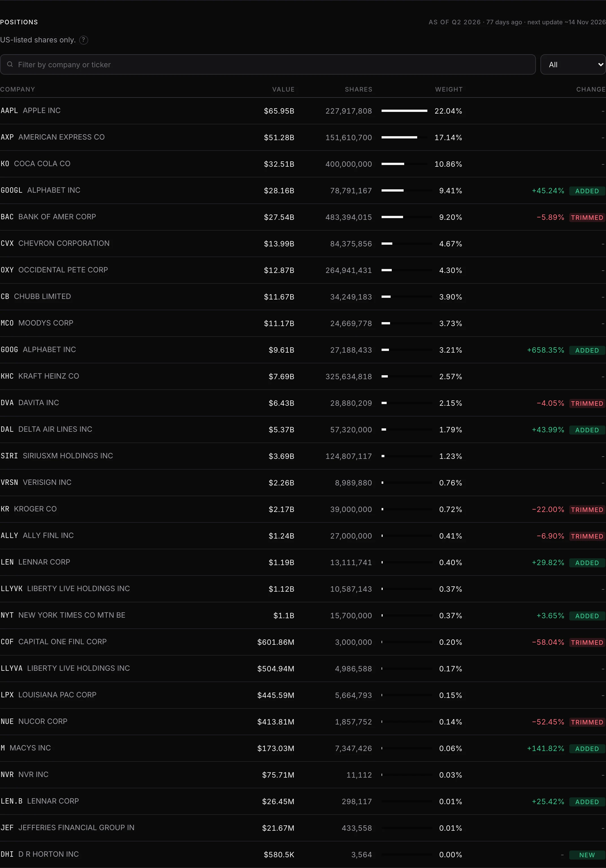
Task: Click the 22.04% weight for Apple
Action: coord(448,111)
